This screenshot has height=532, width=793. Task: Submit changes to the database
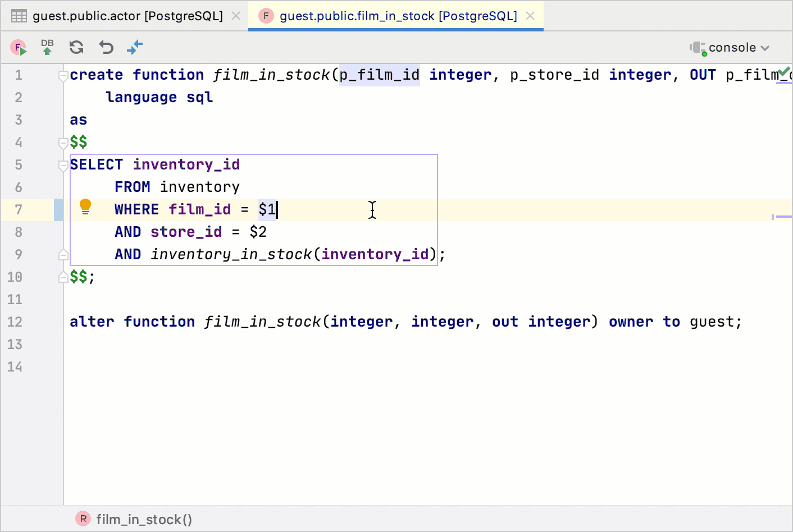point(47,48)
